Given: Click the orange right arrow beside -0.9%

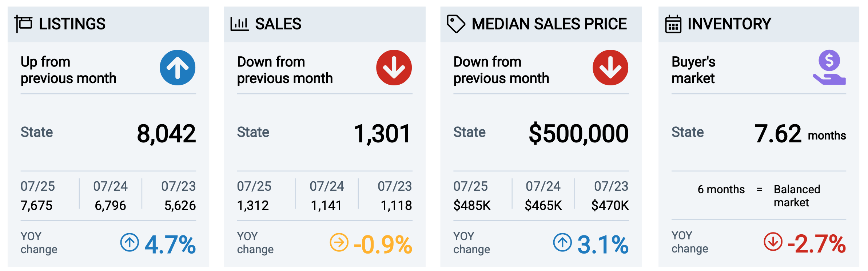Looking at the screenshot, I should [x=339, y=242].
